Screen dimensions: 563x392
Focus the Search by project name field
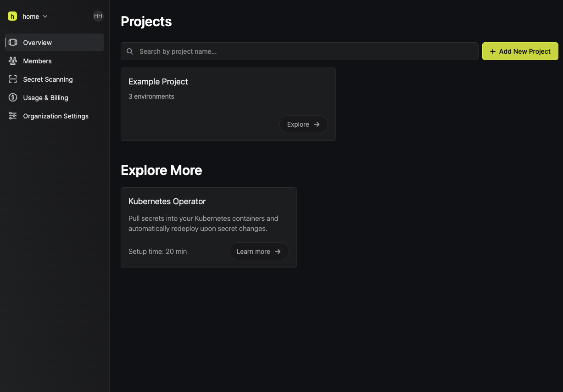(300, 51)
